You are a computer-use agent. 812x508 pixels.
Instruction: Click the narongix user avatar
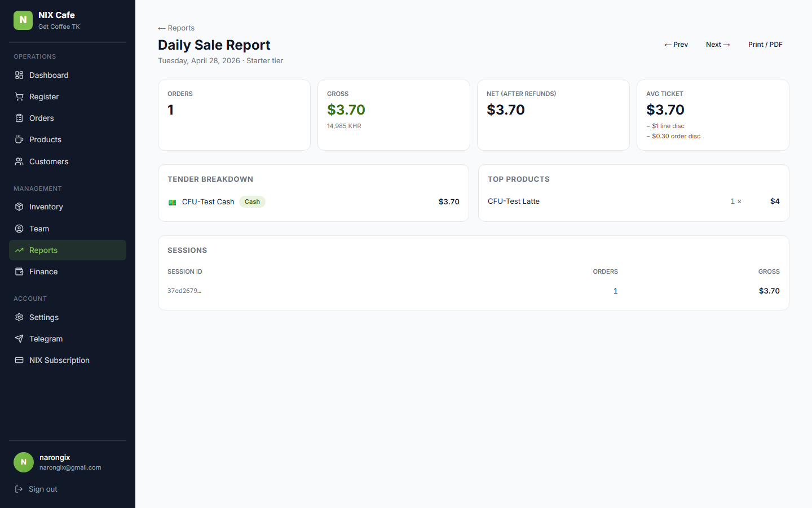24,462
